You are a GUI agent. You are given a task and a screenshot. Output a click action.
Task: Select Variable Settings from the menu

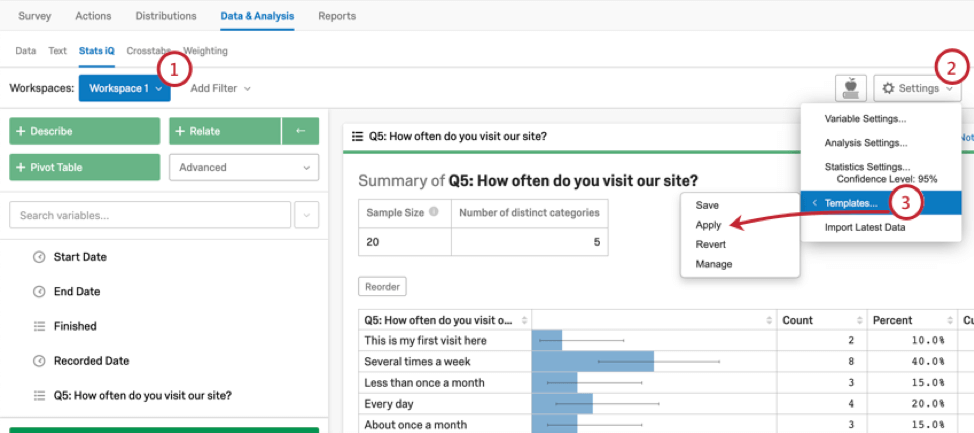[865, 118]
